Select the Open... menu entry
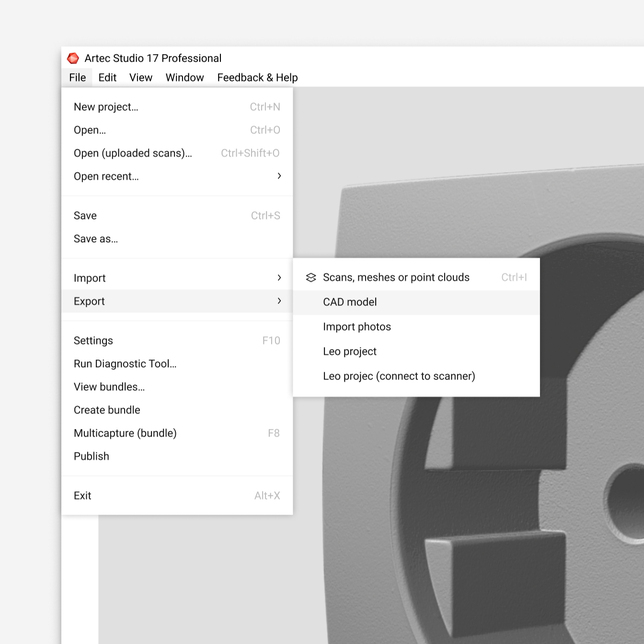The height and width of the screenshot is (644, 644). pyautogui.click(x=177, y=130)
